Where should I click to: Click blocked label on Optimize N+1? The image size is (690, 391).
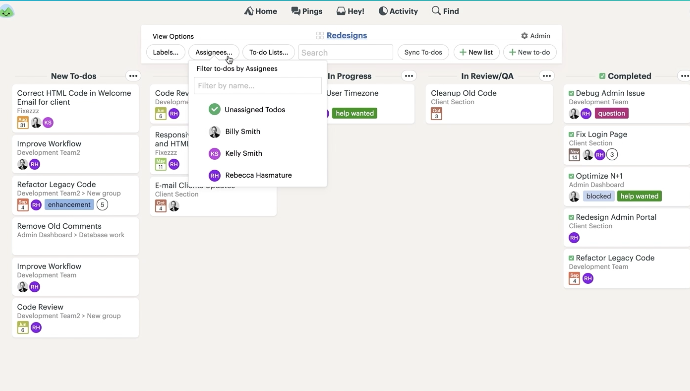598,196
